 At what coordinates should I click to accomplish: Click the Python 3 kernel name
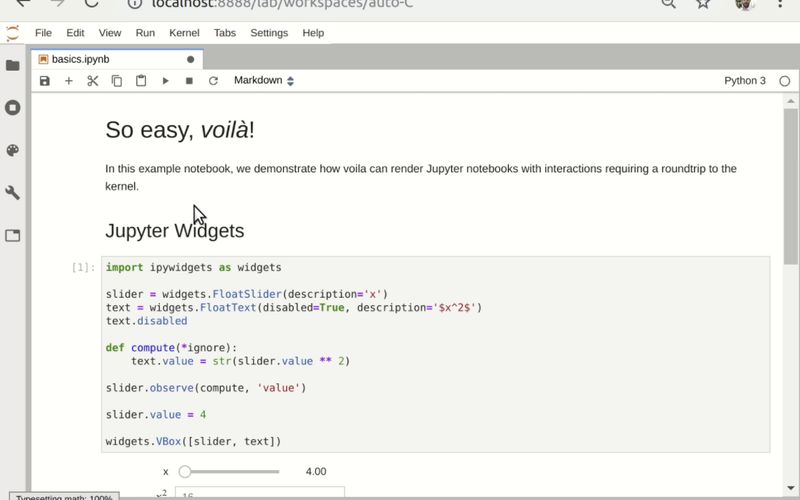[745, 81]
